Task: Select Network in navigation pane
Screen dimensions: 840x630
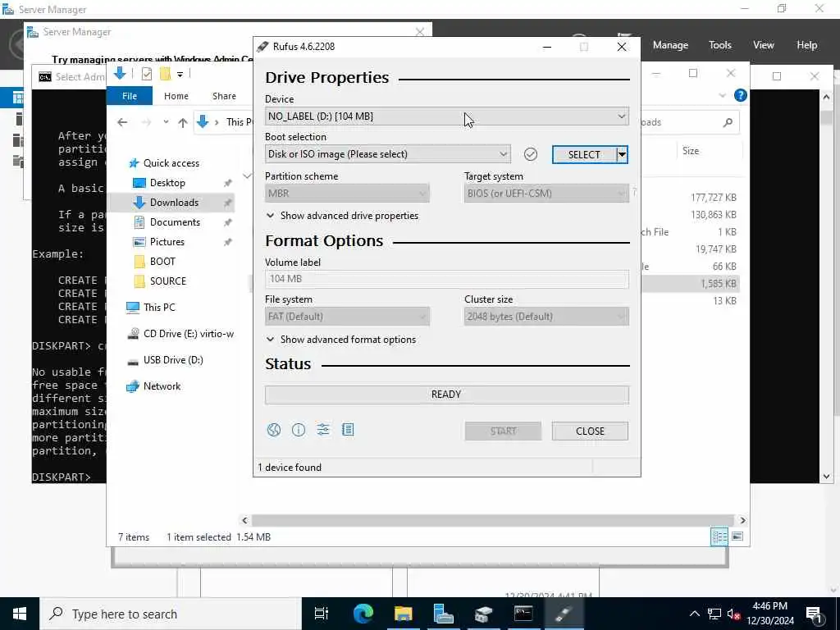Action: [153, 386]
